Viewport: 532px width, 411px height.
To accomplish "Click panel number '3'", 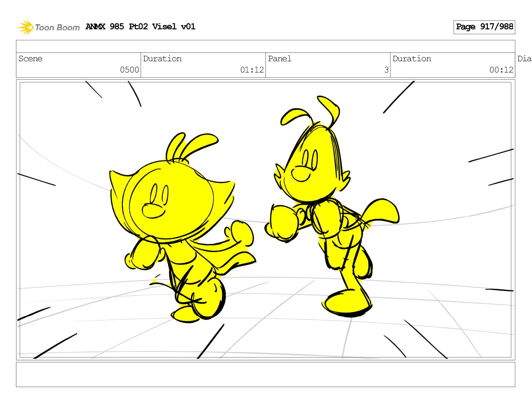I will tap(386, 70).
